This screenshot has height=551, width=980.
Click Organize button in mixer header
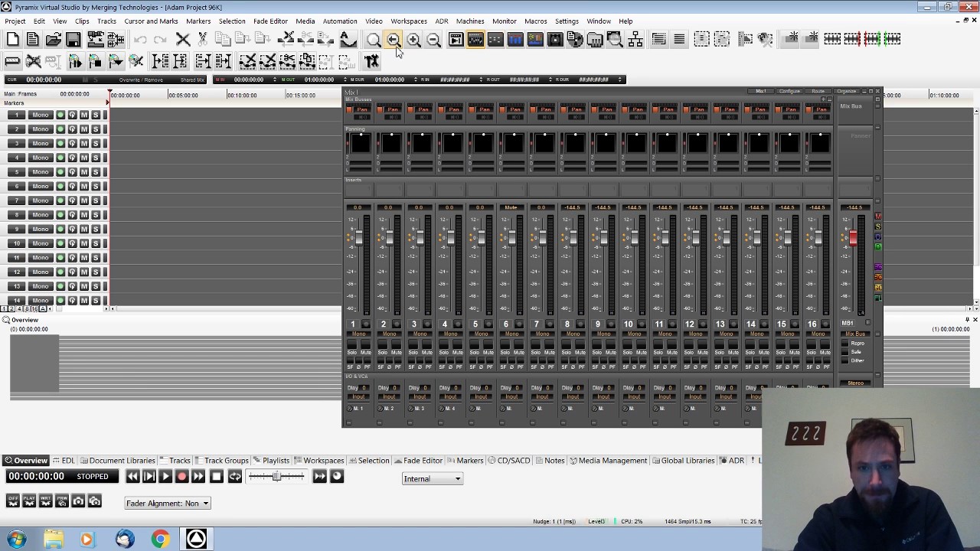click(x=846, y=91)
